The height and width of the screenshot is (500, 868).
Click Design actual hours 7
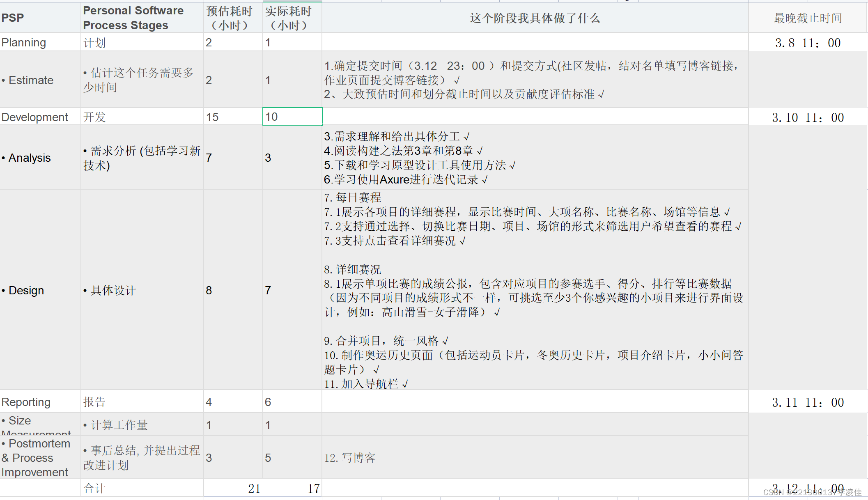point(292,290)
